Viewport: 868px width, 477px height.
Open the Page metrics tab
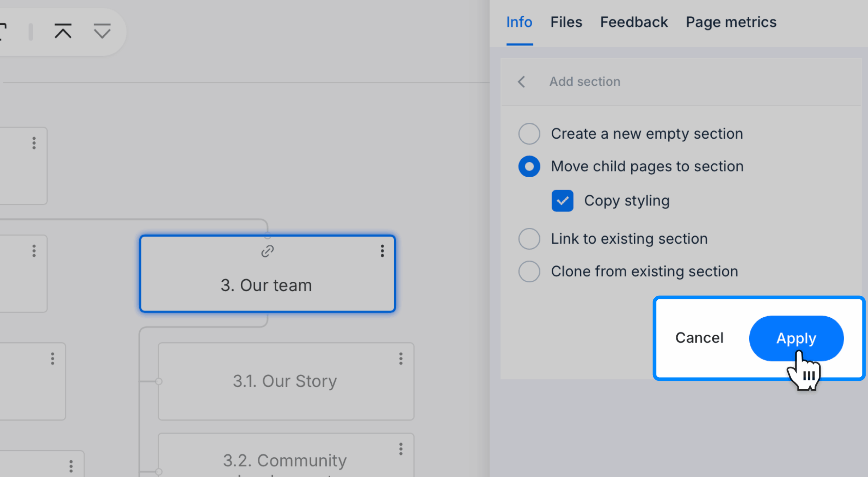731,22
